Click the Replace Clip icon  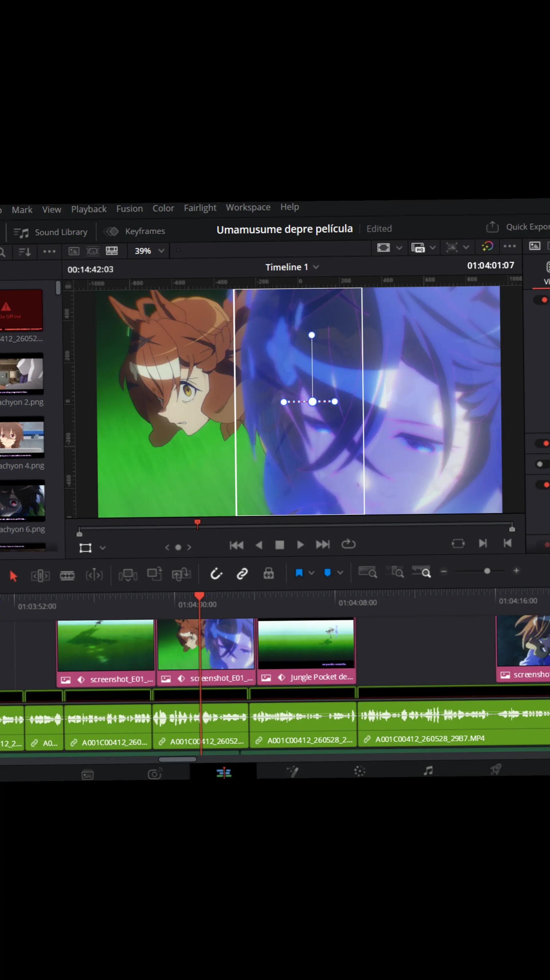pyautogui.click(x=181, y=574)
